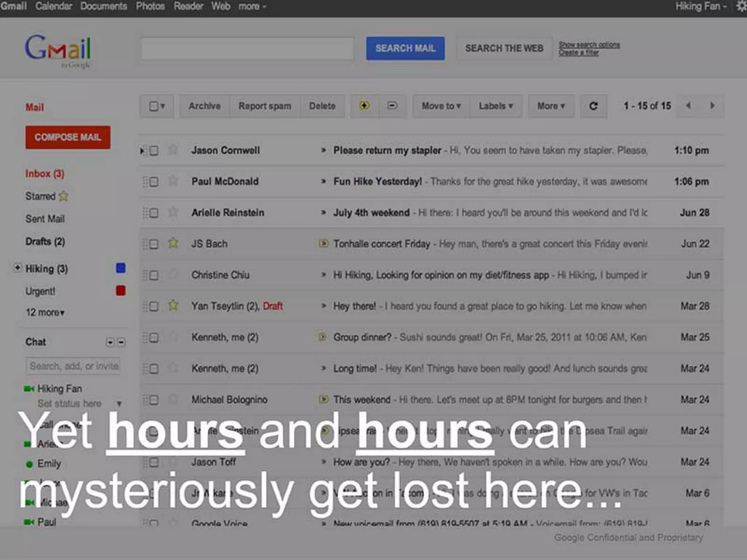Click video camera icon next to Paul
The width and height of the screenshot is (747, 560).
click(29, 522)
